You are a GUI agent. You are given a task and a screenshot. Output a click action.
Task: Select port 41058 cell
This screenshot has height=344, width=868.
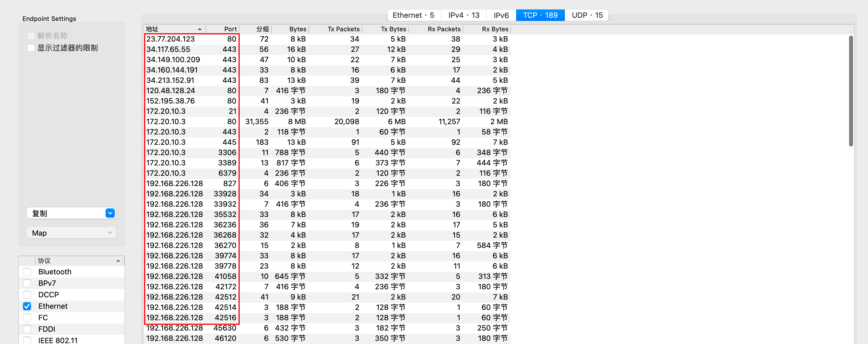[225, 276]
